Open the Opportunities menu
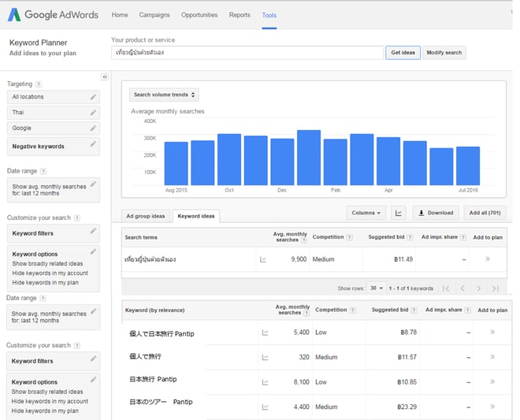This screenshot has width=520, height=420. pos(199,15)
